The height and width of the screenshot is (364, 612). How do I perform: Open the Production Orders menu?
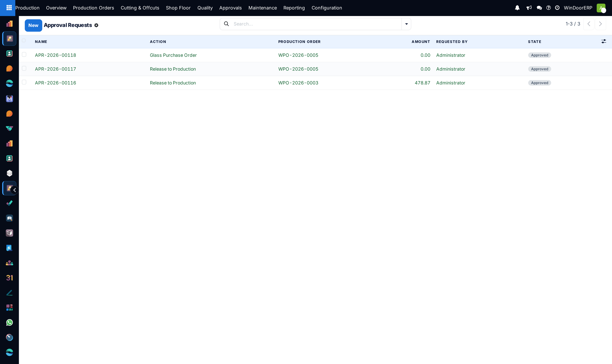tap(94, 8)
